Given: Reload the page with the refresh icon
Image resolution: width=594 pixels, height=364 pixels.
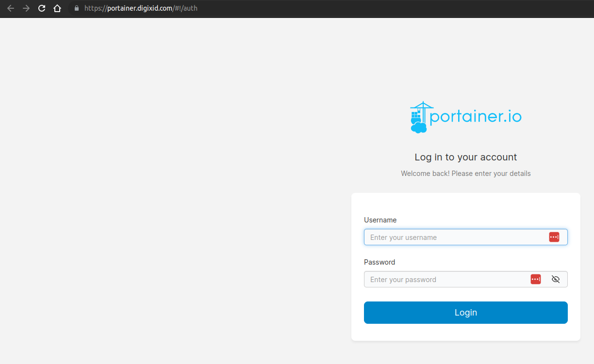Looking at the screenshot, I should (x=42, y=8).
